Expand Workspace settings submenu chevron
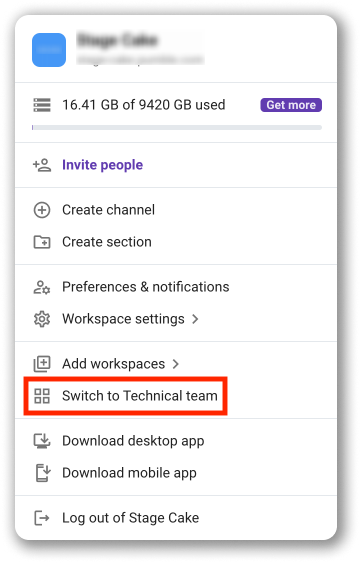The height and width of the screenshot is (563, 360). (195, 319)
